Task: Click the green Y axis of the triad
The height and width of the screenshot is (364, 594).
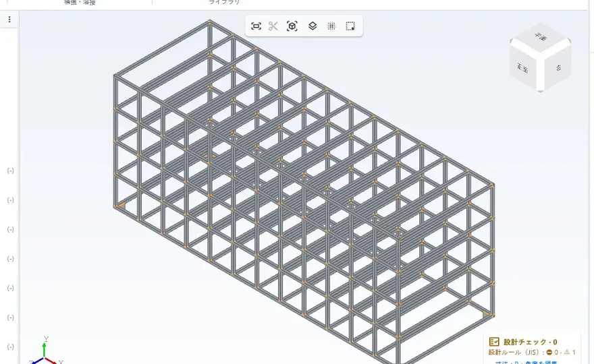Action: 45,348
